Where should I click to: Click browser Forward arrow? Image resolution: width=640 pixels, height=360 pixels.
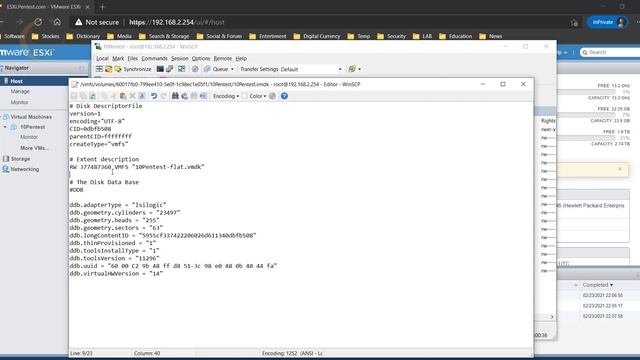click(19, 22)
